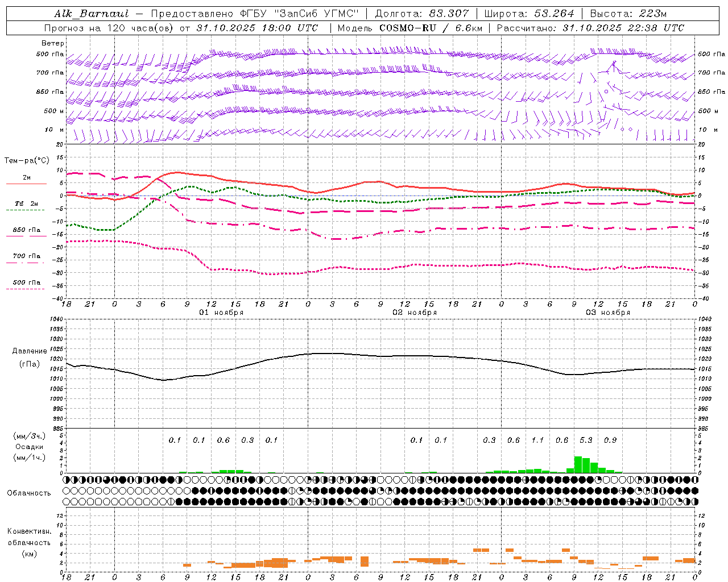Click the "(гПа)" unit label under Давление
The width and height of the screenshot is (728, 582).
(30, 364)
